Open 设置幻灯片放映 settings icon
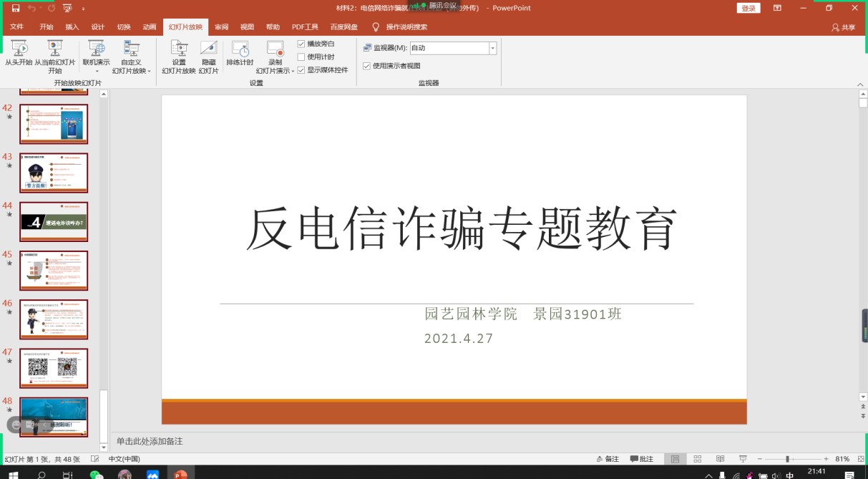 coord(179,49)
